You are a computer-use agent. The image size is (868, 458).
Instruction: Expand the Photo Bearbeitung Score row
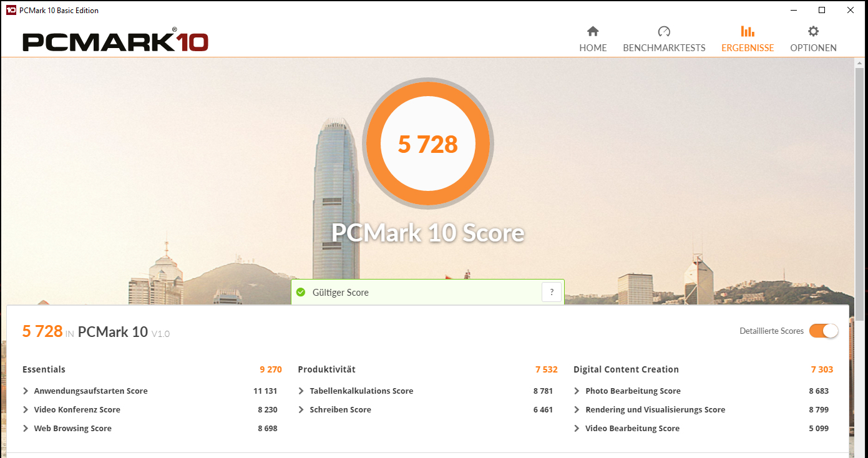click(577, 391)
